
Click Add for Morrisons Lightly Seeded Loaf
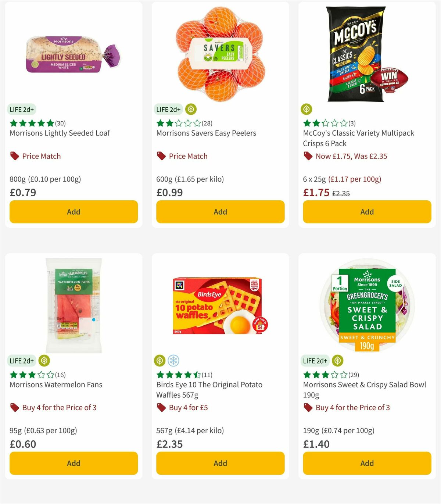pos(73,212)
